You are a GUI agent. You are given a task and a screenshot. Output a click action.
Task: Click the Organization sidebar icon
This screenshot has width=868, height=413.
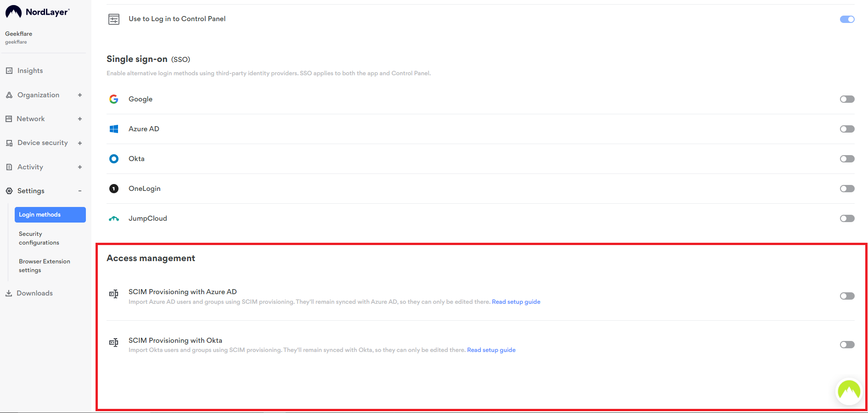coord(9,95)
